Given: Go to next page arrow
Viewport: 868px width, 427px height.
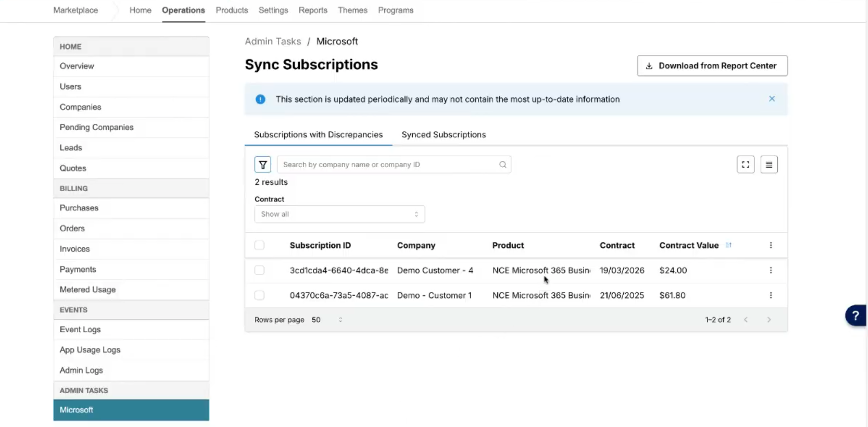Looking at the screenshot, I should [x=769, y=320].
